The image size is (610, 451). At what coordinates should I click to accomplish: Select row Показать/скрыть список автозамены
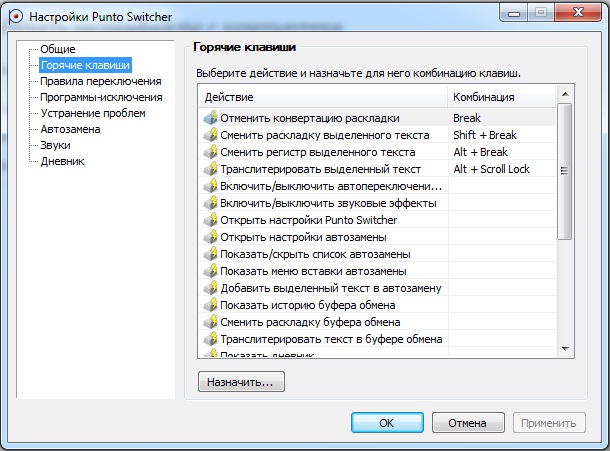point(378,254)
